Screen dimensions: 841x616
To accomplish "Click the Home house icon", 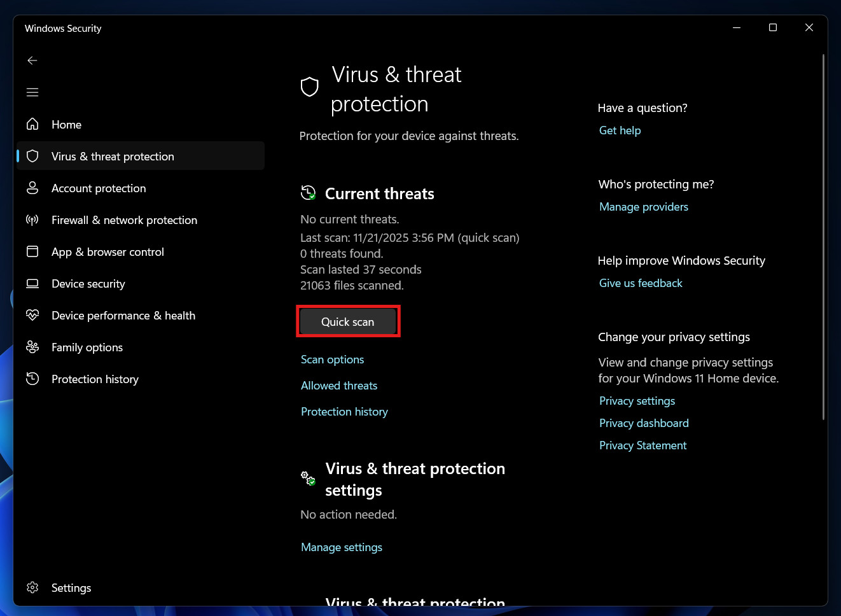I will 32,124.
